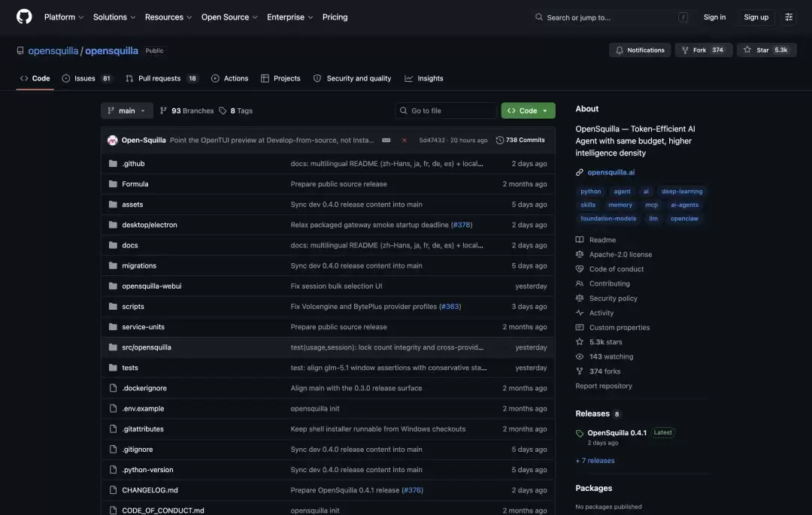Switch to the Issues tab
Image resolution: width=812 pixels, height=515 pixels.
pyautogui.click(x=86, y=79)
